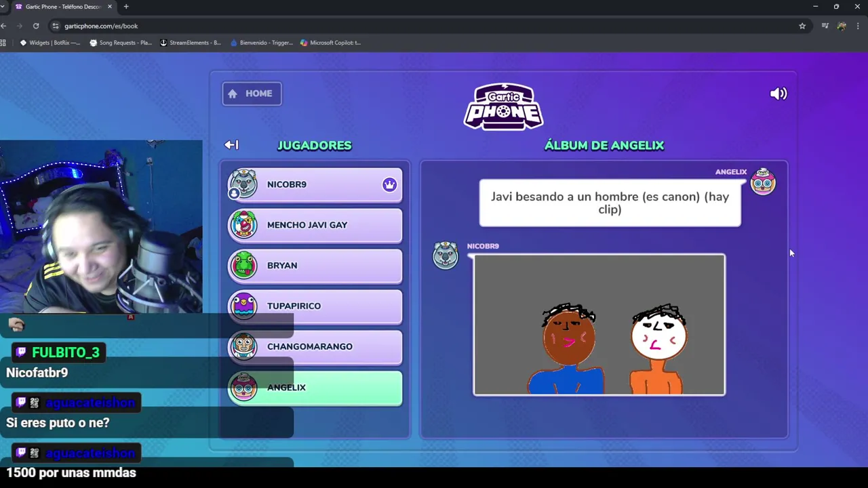
Task: Click the chat message "Nicofatbr9"
Action: click(37, 373)
